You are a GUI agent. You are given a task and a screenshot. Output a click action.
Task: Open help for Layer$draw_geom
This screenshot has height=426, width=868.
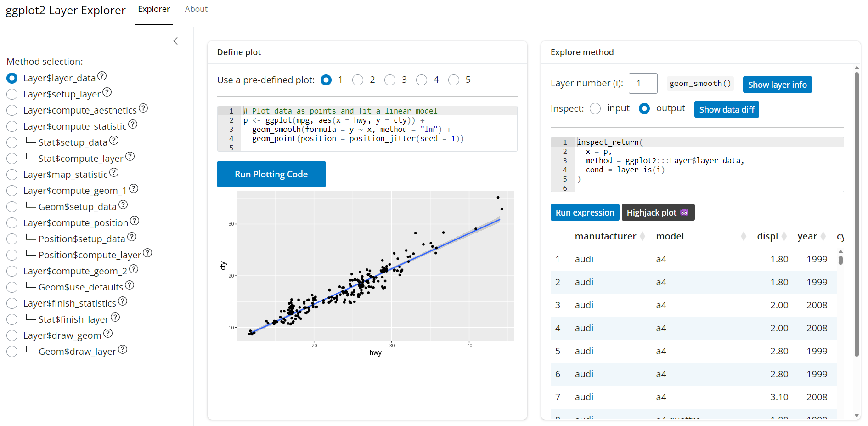click(x=108, y=333)
